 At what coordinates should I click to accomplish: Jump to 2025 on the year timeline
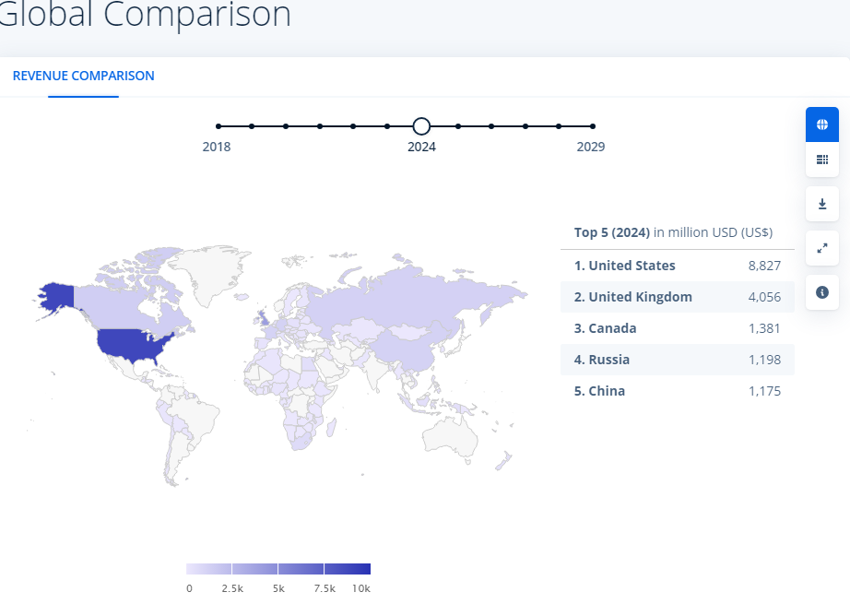click(x=457, y=126)
